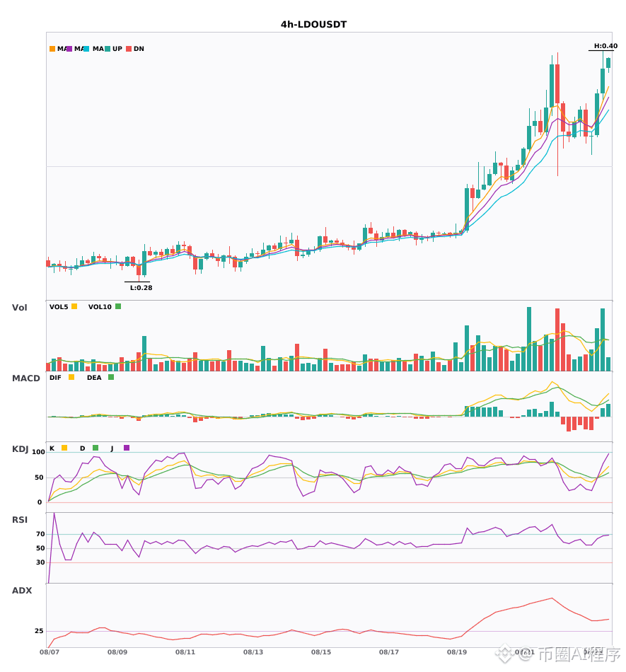
Task: Click the 08/09 date tick
Action: [x=117, y=652]
